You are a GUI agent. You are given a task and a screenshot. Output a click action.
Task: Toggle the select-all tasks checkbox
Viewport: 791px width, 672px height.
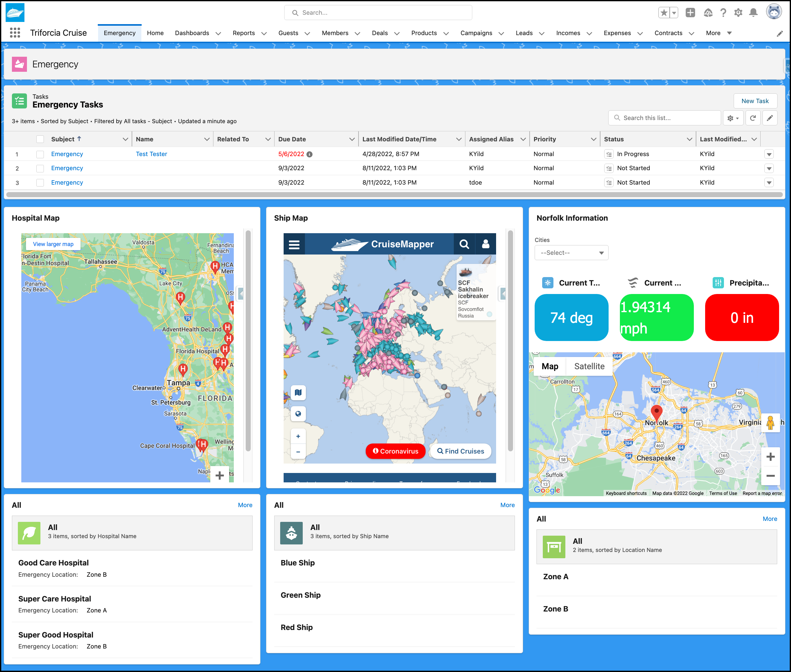pyautogui.click(x=40, y=139)
